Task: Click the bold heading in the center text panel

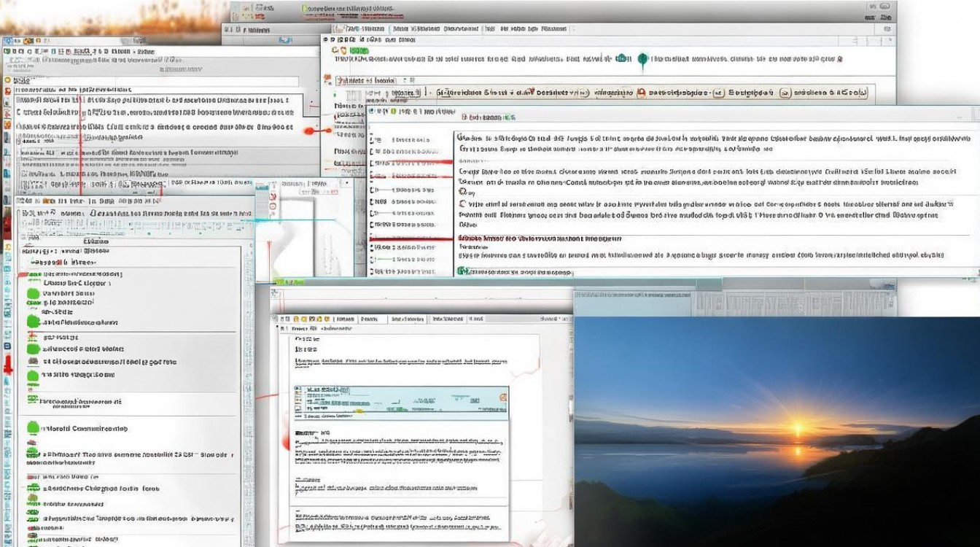Action: (540, 238)
